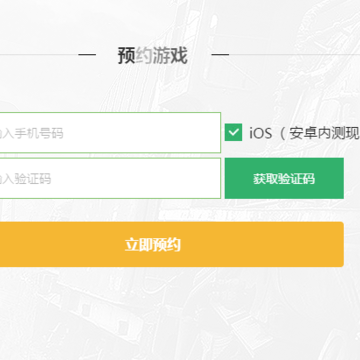Uncheck the iOS platform option
Screen dimensions: 360x360
pyautogui.click(x=233, y=132)
